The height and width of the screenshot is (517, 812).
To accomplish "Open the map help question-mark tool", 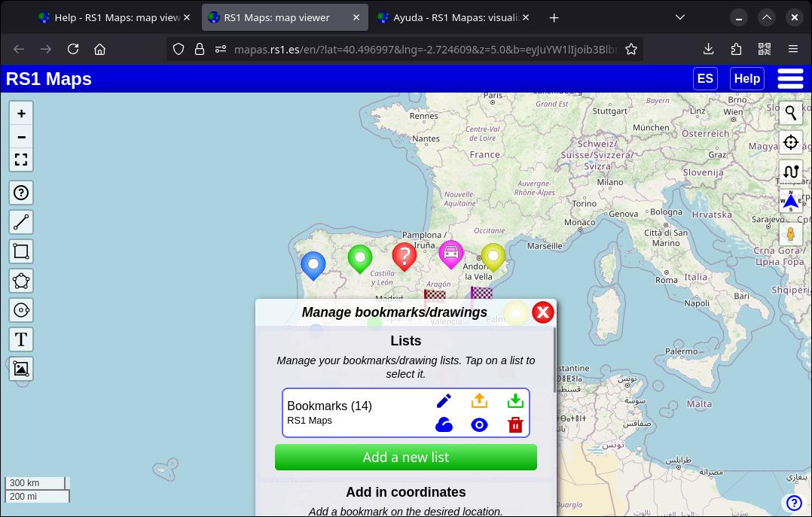I will 21,193.
